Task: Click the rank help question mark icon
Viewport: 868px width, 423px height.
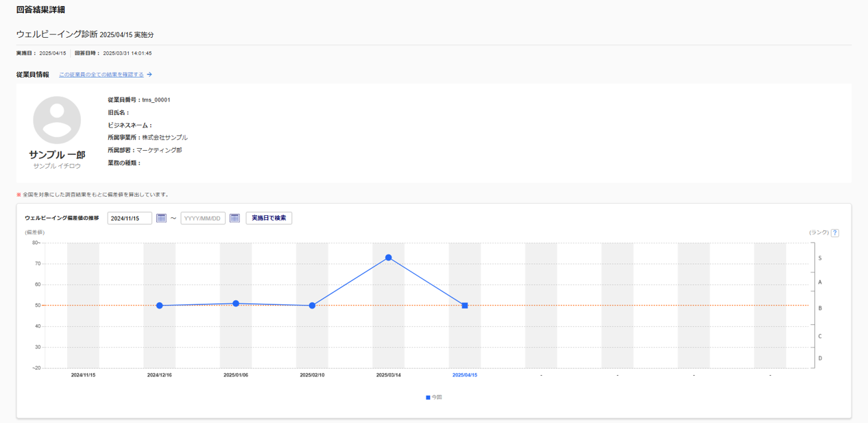Action: pyautogui.click(x=834, y=233)
